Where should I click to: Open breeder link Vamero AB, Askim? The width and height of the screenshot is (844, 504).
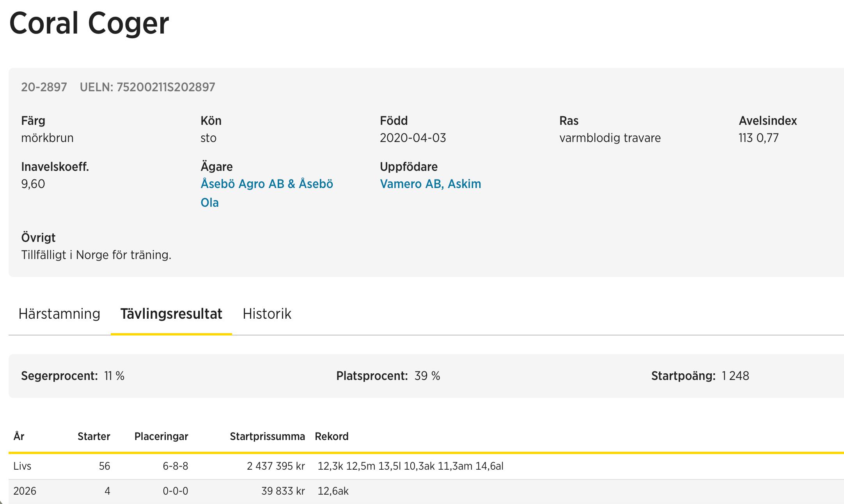[430, 184]
